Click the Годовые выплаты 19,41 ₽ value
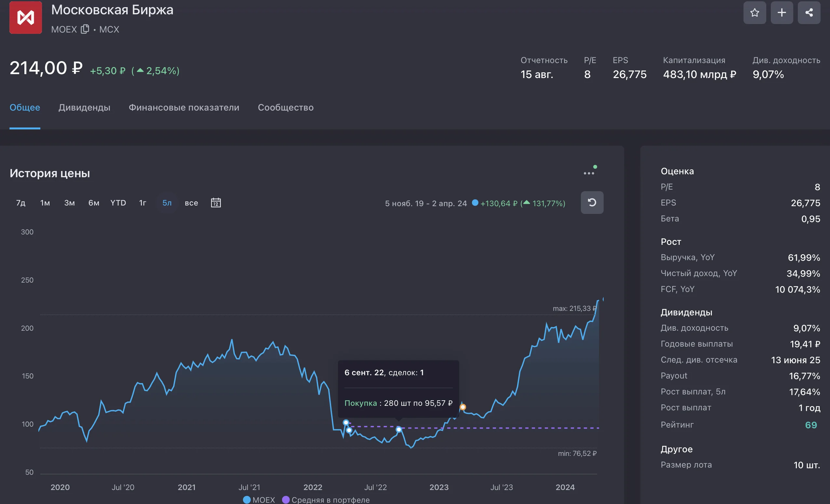This screenshot has height=504, width=830. click(805, 344)
